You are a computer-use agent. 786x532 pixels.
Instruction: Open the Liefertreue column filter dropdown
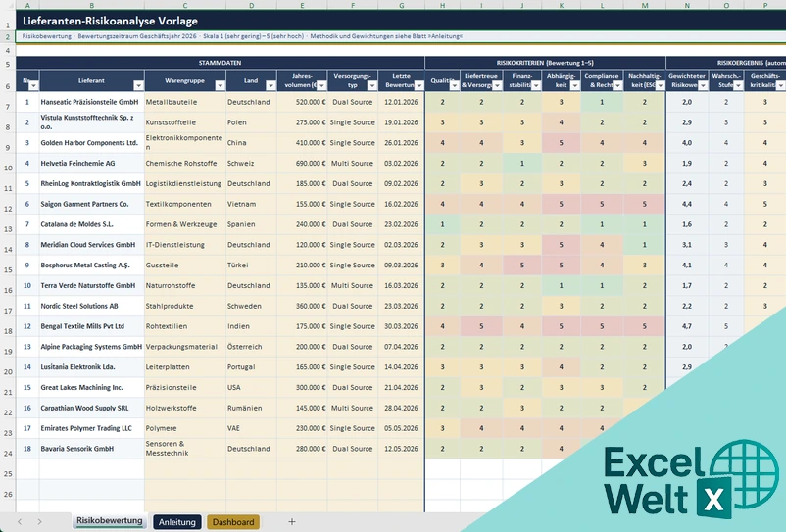pyautogui.click(x=497, y=85)
